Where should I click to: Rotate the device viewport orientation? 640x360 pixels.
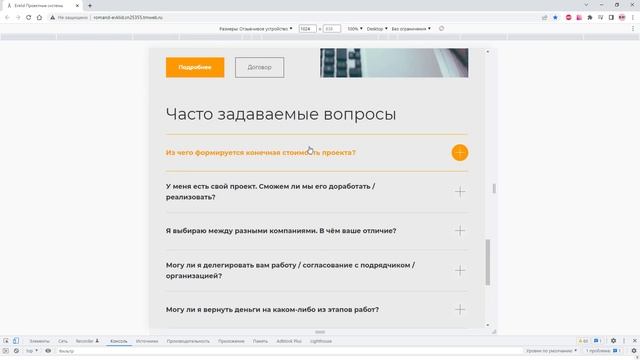pyautogui.click(x=441, y=29)
